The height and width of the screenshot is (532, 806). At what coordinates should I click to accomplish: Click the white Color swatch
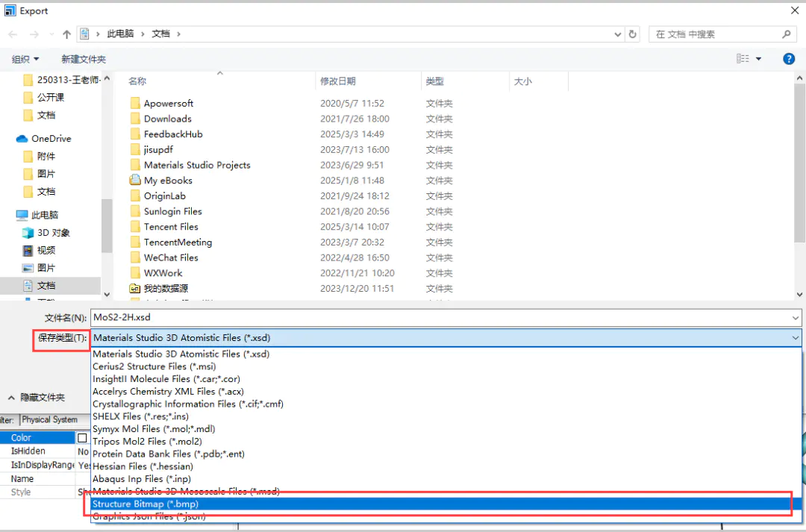click(x=82, y=437)
